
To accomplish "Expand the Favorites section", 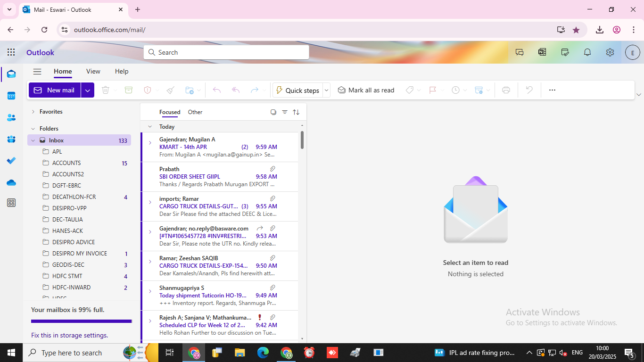I will pos(33,112).
